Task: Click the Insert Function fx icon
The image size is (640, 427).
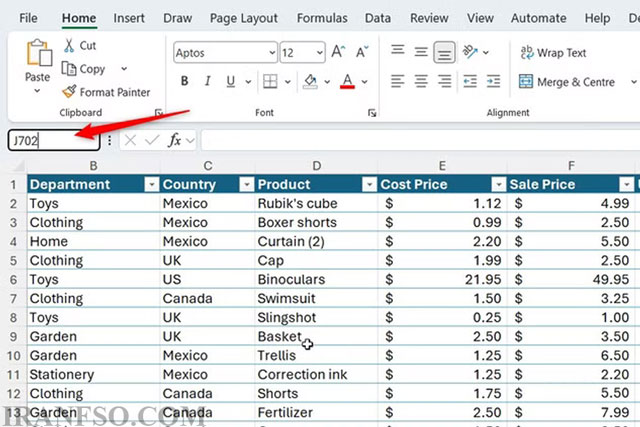Action: pos(174,140)
